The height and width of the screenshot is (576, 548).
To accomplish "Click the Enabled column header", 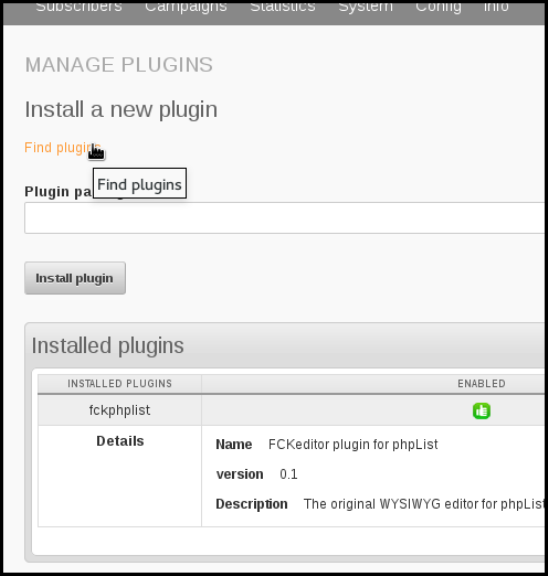I will click(x=481, y=384).
